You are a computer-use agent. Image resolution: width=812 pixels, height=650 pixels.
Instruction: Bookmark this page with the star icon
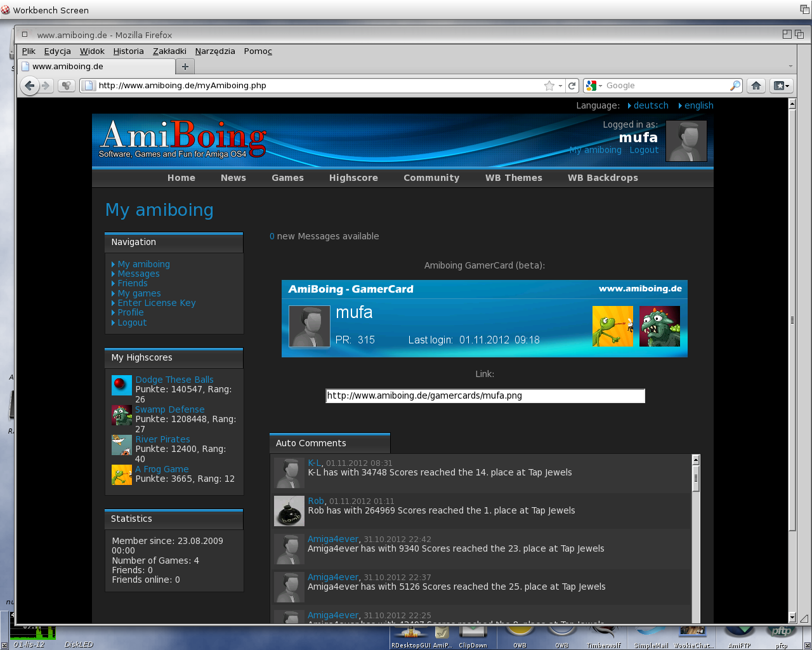549,86
